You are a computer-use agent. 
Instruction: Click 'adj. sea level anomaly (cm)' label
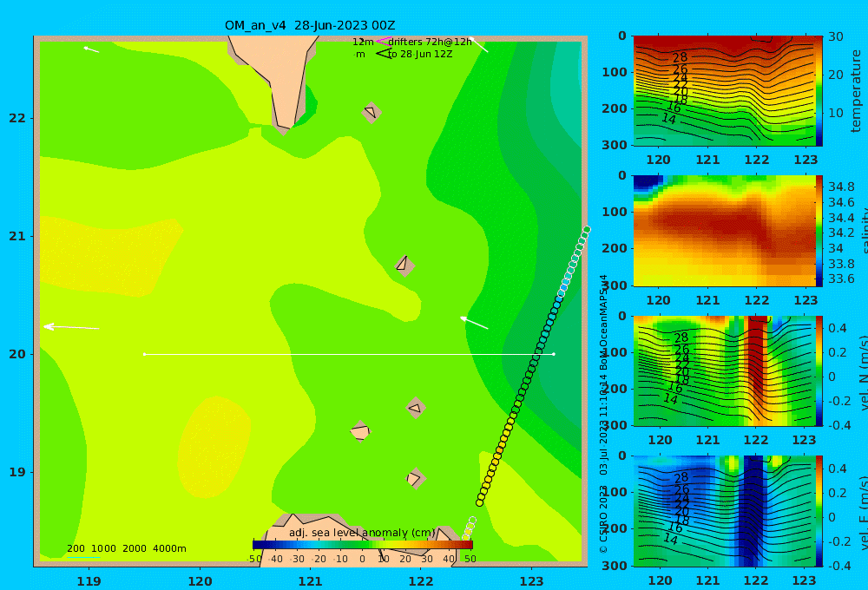(x=362, y=533)
